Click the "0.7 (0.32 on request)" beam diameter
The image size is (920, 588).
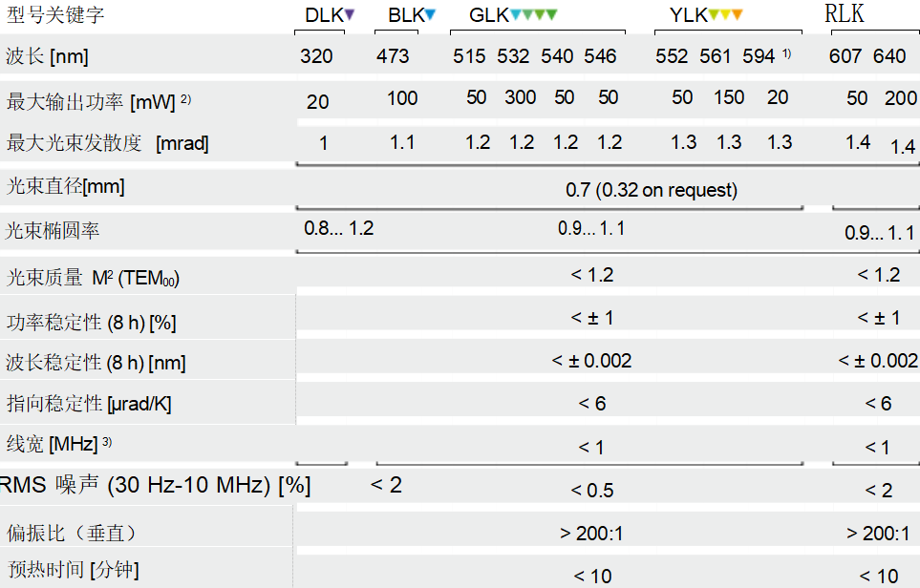coord(652,189)
